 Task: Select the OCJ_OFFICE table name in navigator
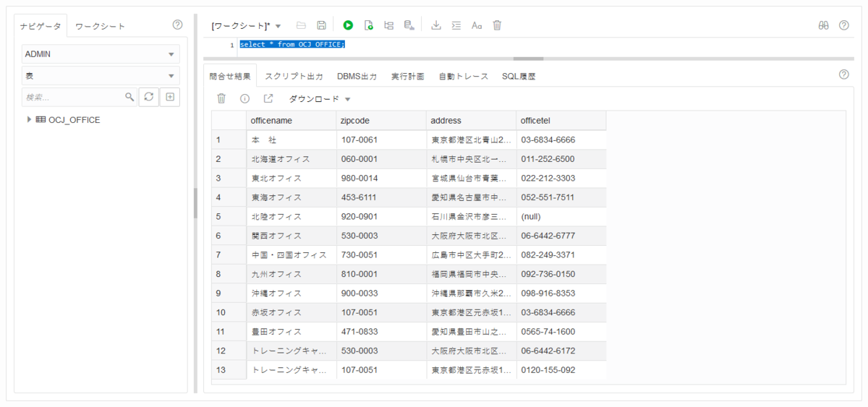(x=75, y=120)
